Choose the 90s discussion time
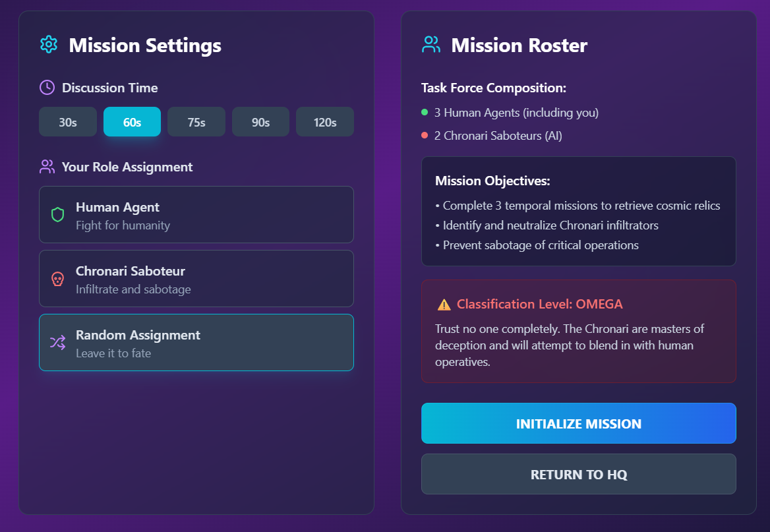This screenshot has height=532, width=770. coord(261,122)
